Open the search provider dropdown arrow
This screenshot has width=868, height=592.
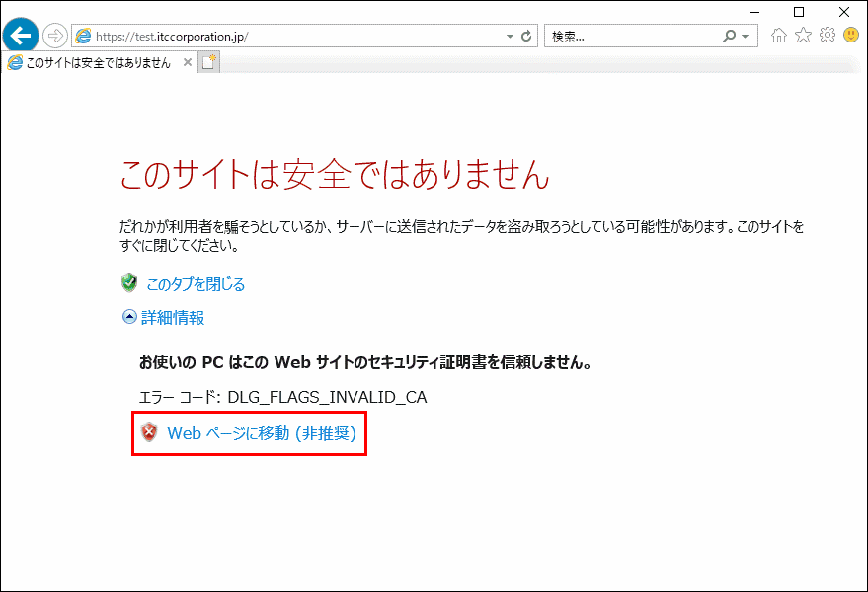pyautogui.click(x=746, y=36)
